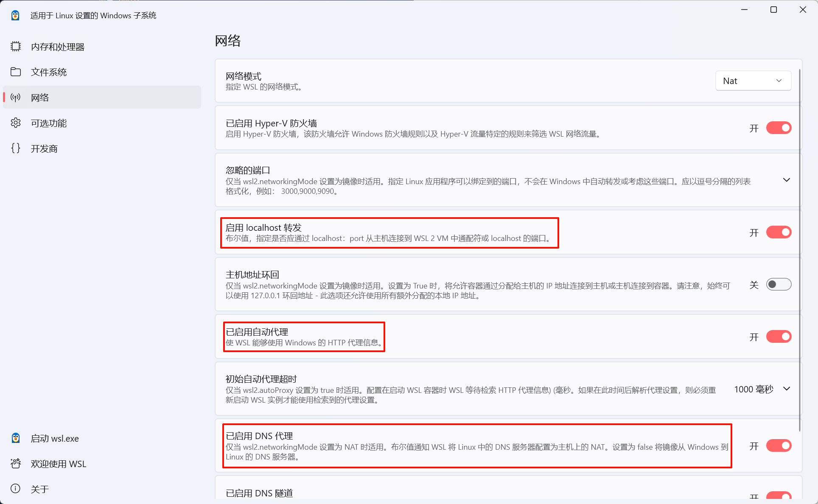Viewport: 818px width, 504px height.
Task: Disable the 启用 localhost 转发 toggle
Action: (779, 232)
